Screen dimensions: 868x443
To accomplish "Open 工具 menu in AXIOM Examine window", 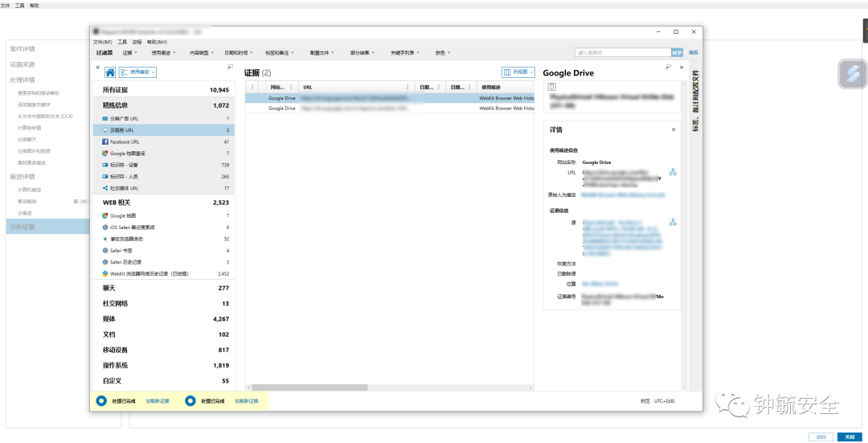I will (122, 42).
